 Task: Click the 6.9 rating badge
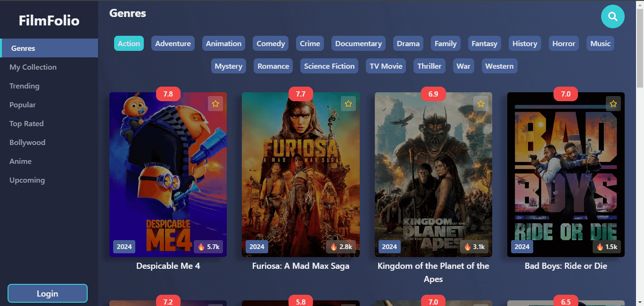(433, 94)
